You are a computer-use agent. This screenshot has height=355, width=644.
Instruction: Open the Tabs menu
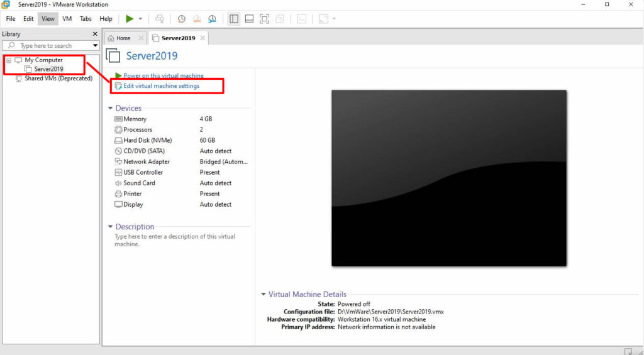86,19
